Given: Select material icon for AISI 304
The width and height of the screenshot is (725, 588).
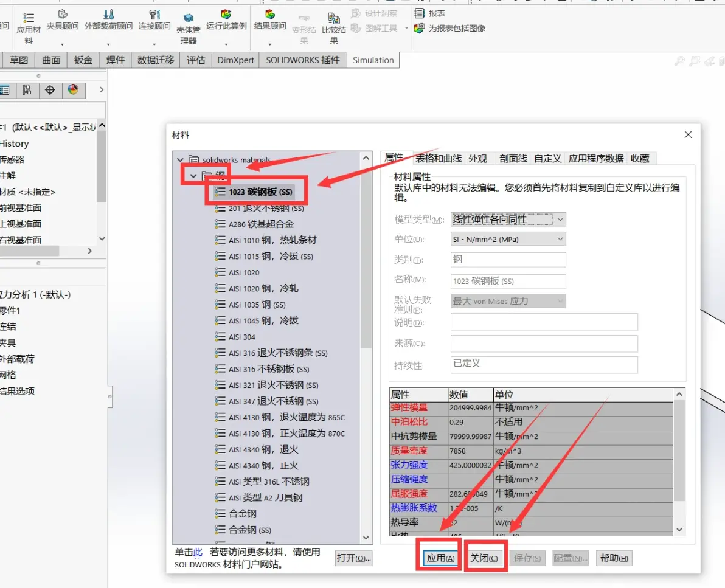Looking at the screenshot, I should (220, 337).
